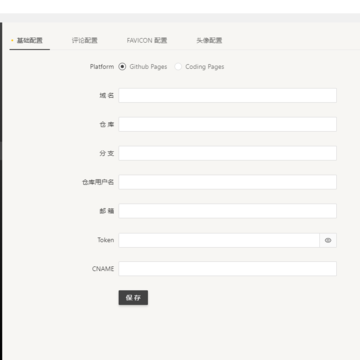Focus the Token input field

tap(219, 240)
